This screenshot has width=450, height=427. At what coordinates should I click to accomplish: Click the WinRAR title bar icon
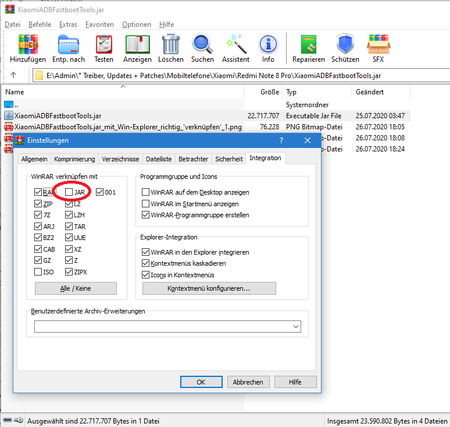tap(10, 9)
